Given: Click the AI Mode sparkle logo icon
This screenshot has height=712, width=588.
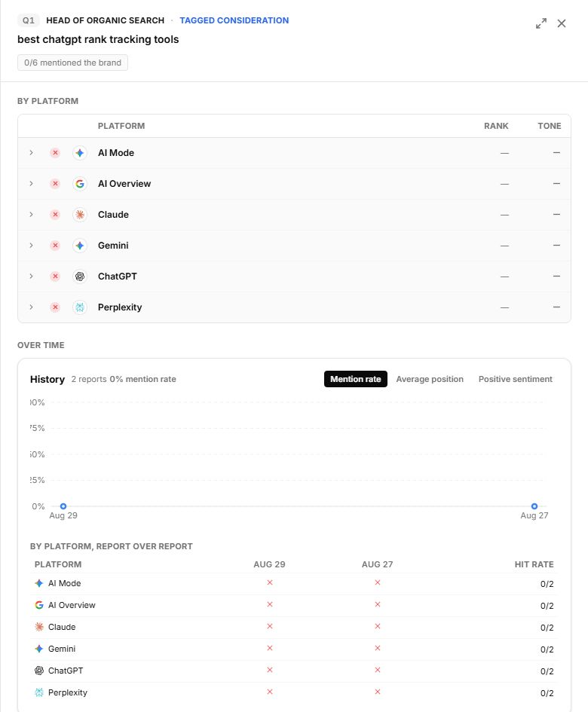Looking at the screenshot, I should coord(80,153).
